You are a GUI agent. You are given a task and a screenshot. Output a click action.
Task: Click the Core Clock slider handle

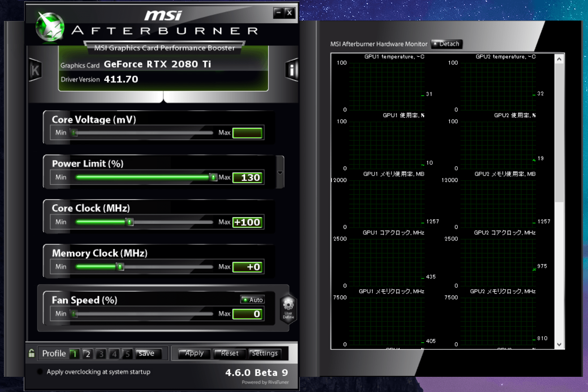coord(129,222)
